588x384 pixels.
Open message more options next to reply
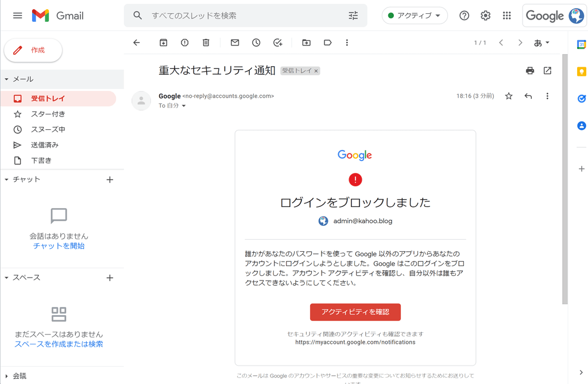tap(547, 96)
